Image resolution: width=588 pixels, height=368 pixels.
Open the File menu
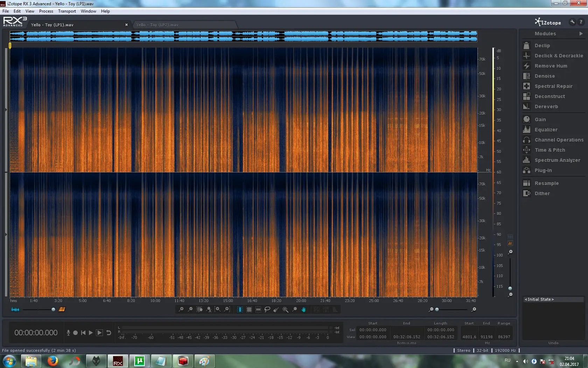tap(6, 11)
